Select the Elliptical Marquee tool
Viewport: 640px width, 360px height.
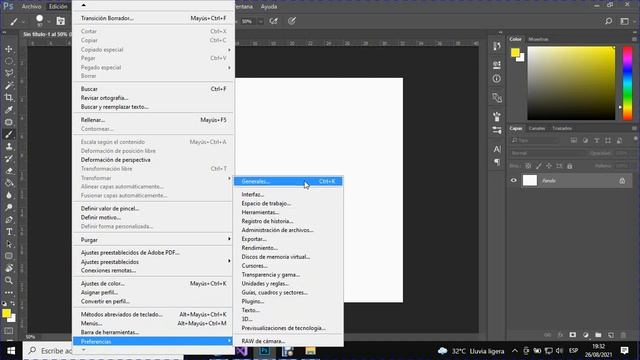point(9,61)
